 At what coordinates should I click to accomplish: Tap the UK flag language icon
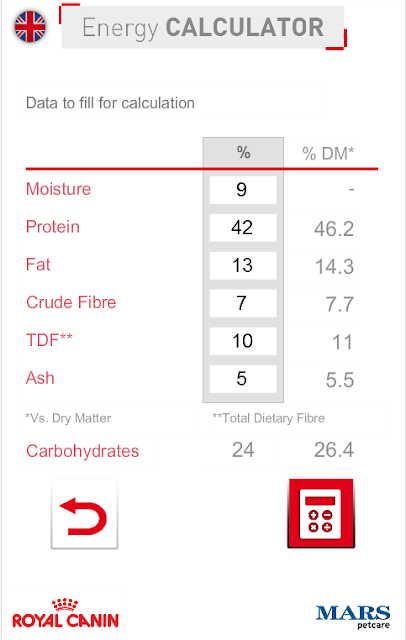tap(30, 27)
